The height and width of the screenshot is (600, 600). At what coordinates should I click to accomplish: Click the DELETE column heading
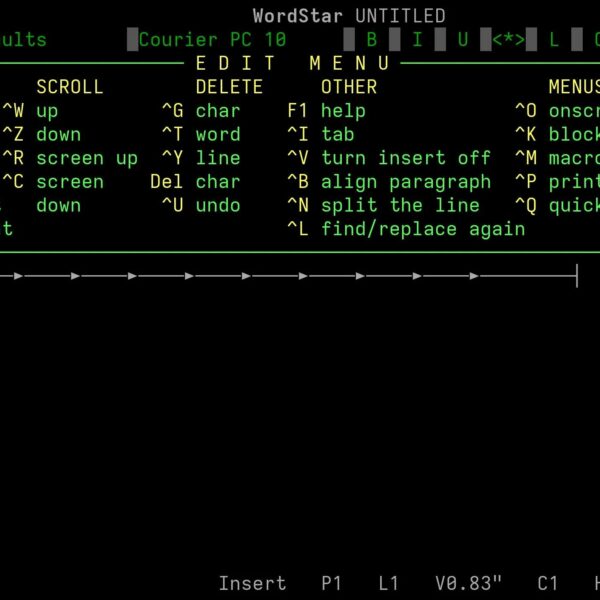(x=229, y=87)
